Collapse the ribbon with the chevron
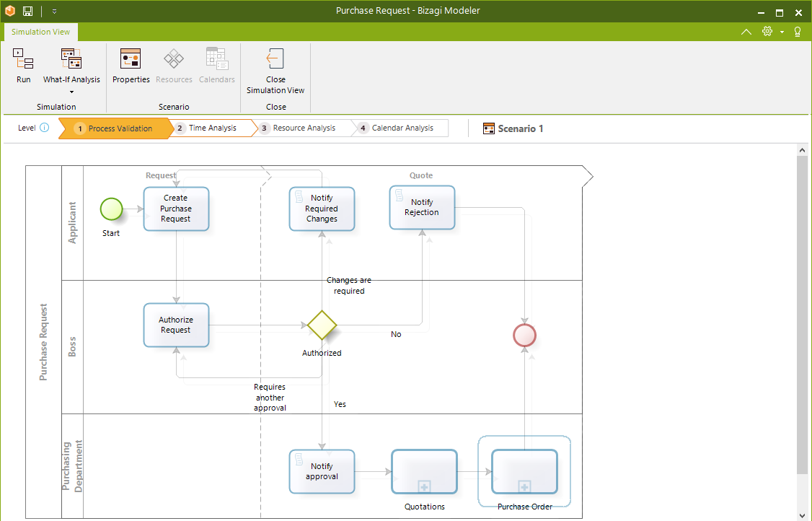Viewport: 812px width, 521px height. (x=746, y=32)
